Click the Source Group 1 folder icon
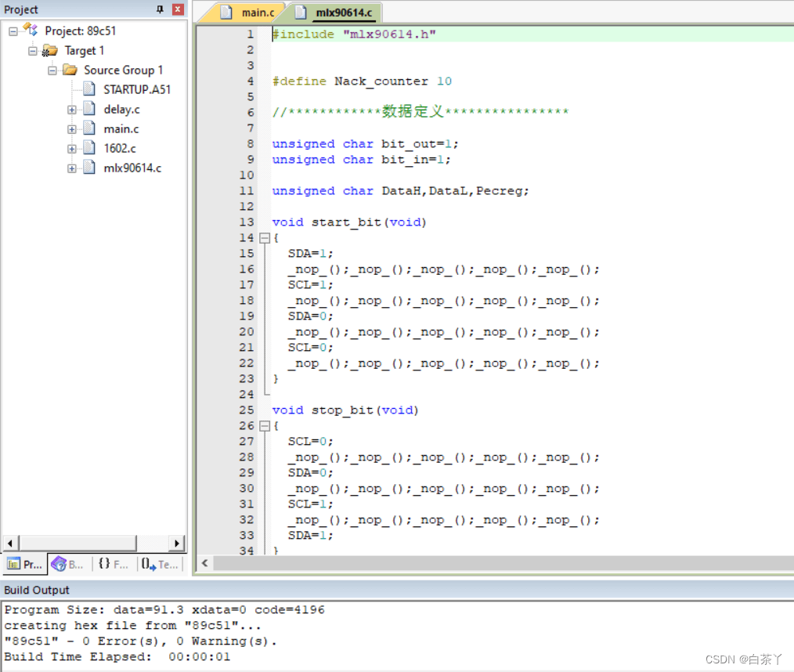This screenshot has width=794, height=672. [x=70, y=70]
